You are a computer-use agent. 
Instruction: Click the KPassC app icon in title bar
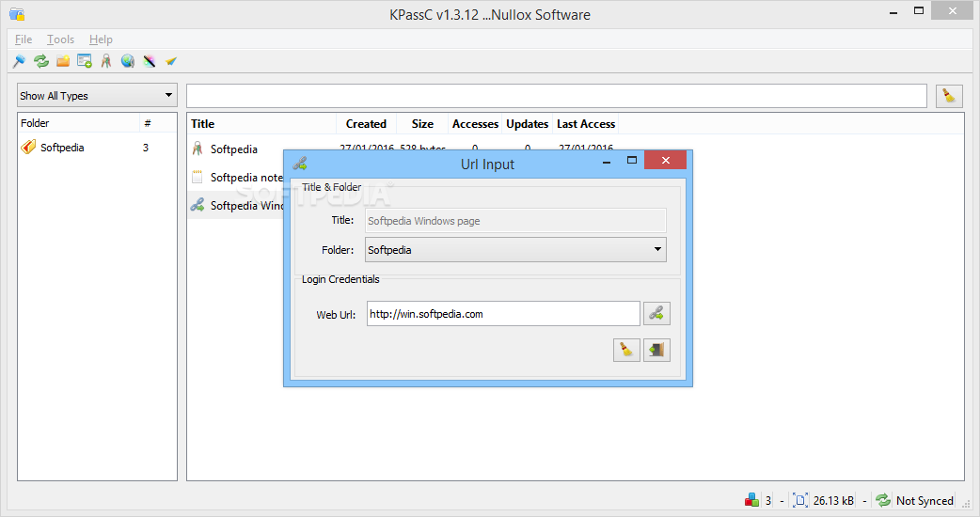(x=17, y=14)
